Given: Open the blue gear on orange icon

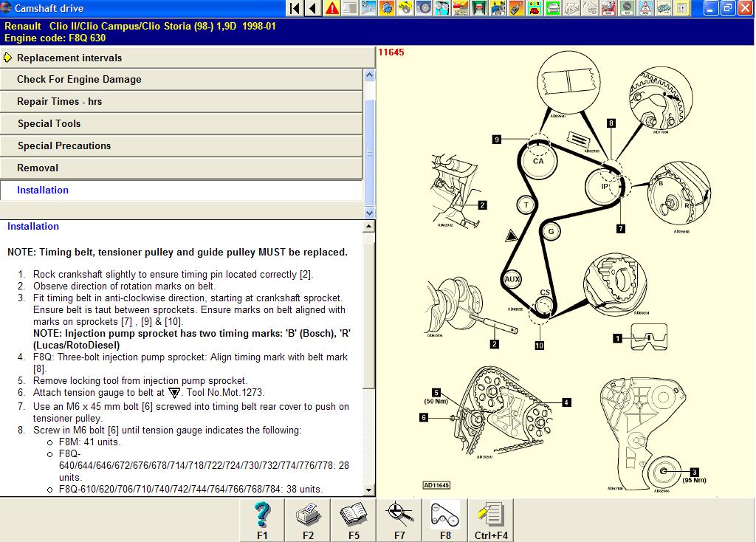Looking at the screenshot, I should [x=387, y=8].
